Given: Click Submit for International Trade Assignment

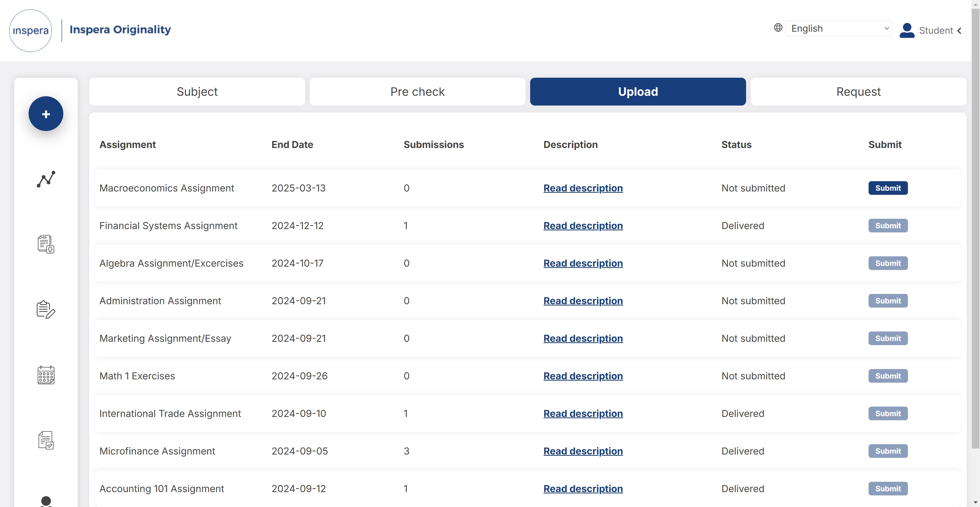Looking at the screenshot, I should pos(888,413).
